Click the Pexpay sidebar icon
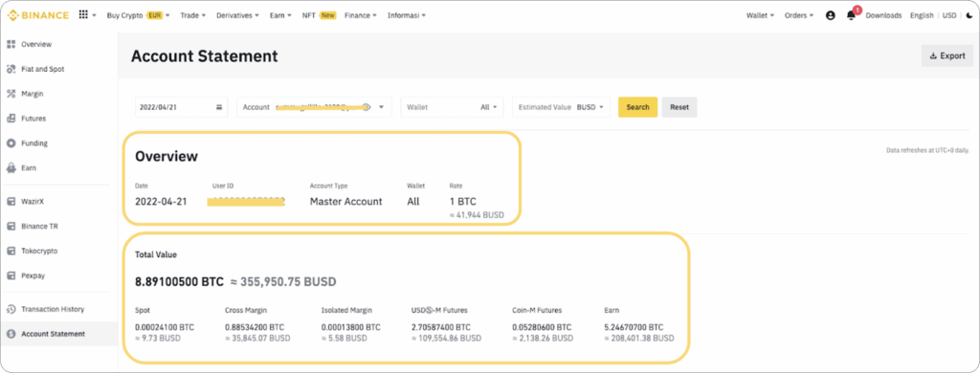980x373 pixels. pos(11,275)
